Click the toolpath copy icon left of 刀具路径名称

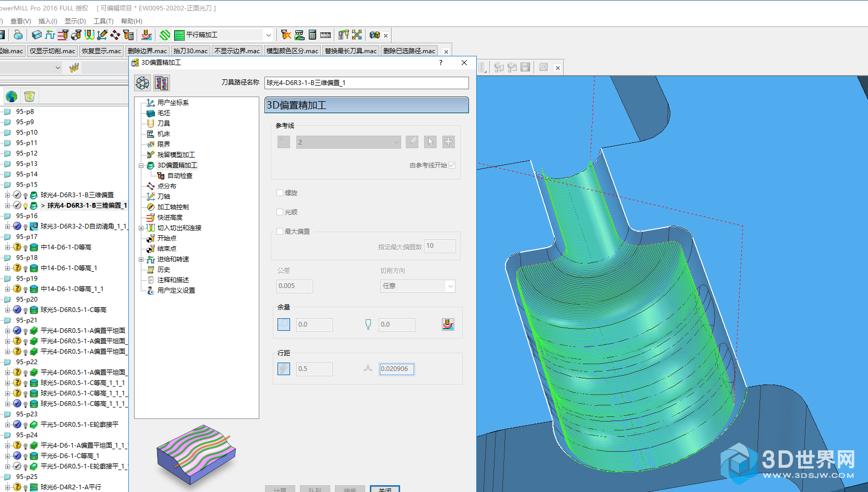pyautogui.click(x=161, y=83)
